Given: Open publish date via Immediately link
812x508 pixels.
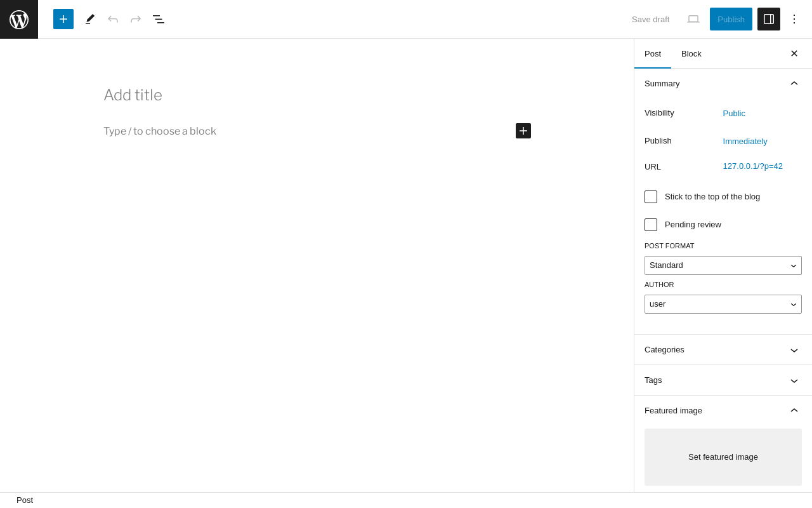Looking at the screenshot, I should 745,142.
